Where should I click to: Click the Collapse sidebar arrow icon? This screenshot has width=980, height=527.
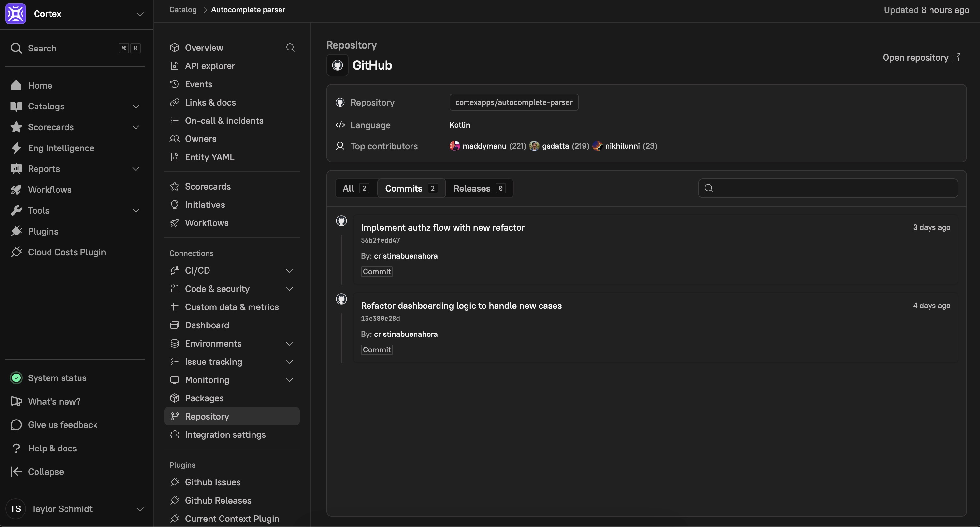tap(16, 472)
